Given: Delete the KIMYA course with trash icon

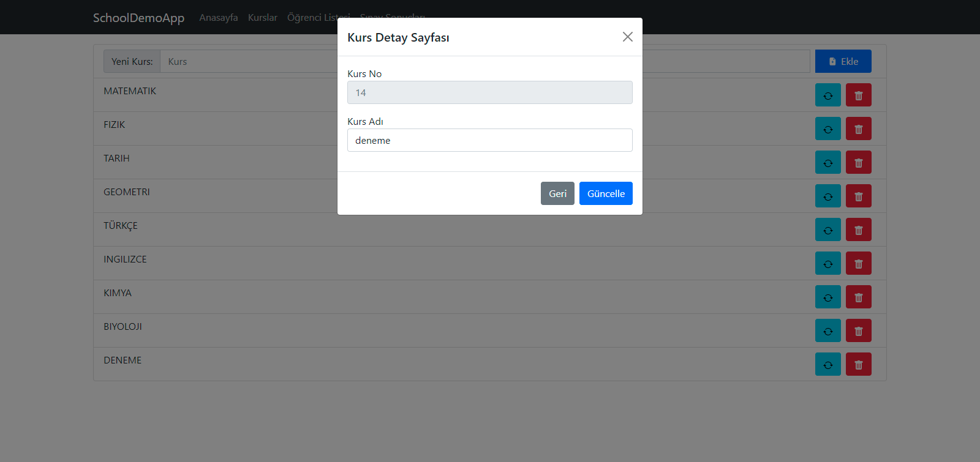Looking at the screenshot, I should point(858,297).
